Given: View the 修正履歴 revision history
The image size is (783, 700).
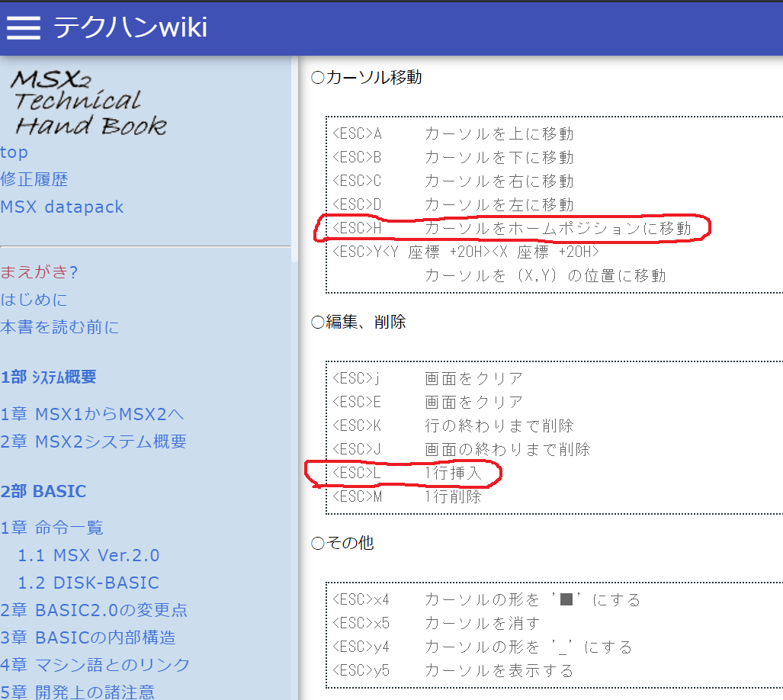Looking at the screenshot, I should (x=34, y=179).
